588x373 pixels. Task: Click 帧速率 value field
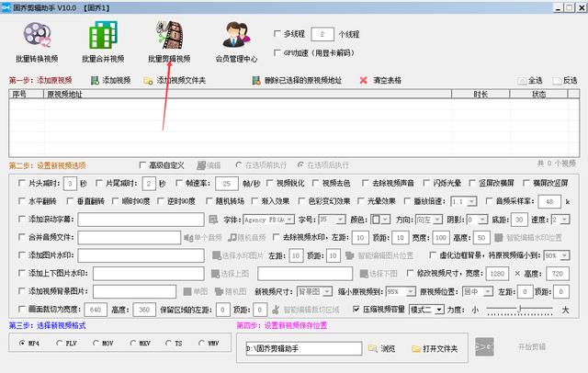click(x=227, y=184)
